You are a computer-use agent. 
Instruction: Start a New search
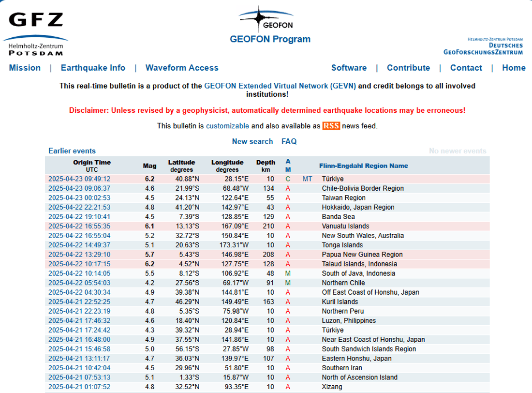coord(252,142)
